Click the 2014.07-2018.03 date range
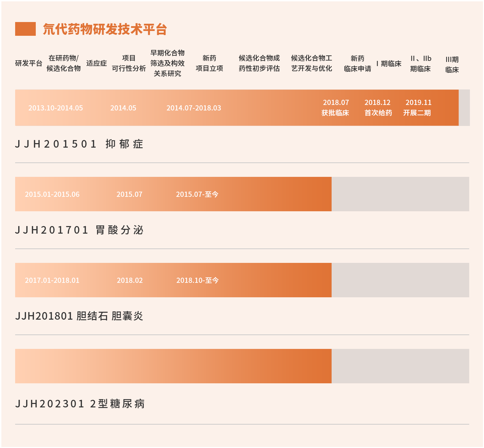This screenshot has width=484, height=448. [194, 108]
